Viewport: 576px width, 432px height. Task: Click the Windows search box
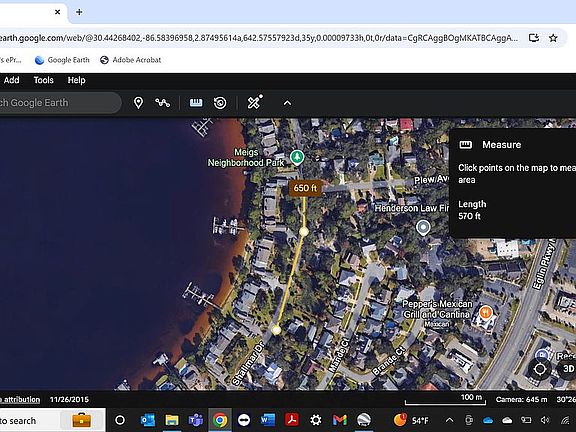pos(53,420)
